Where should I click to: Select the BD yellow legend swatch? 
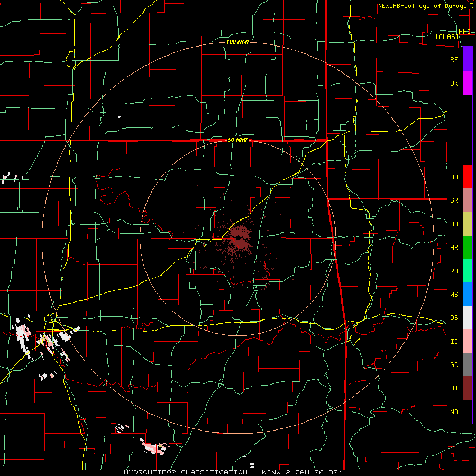pyautogui.click(x=467, y=224)
